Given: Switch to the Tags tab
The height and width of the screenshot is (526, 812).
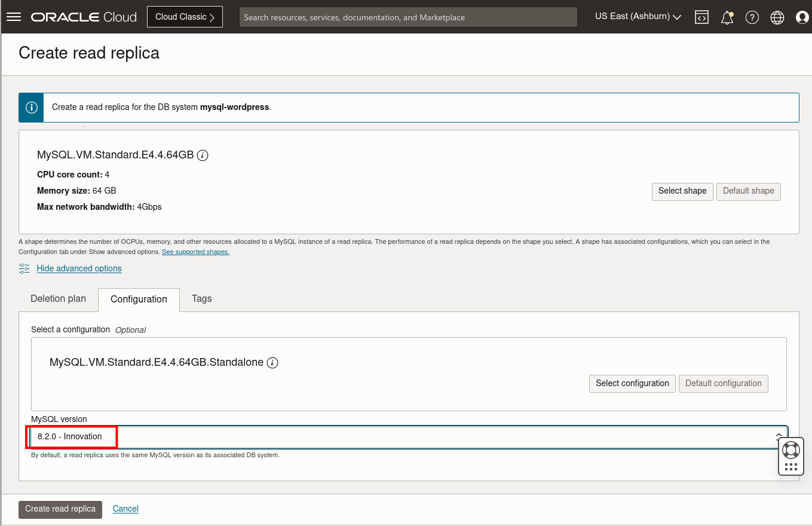Looking at the screenshot, I should (x=201, y=298).
